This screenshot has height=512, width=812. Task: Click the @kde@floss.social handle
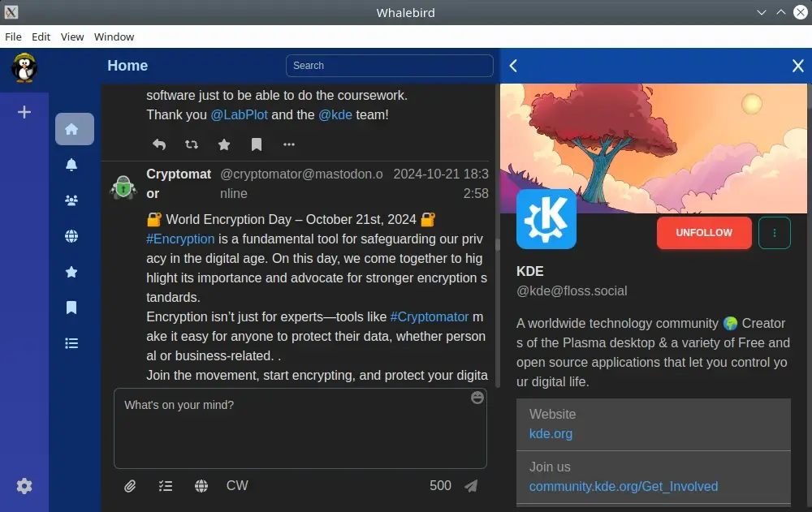tap(572, 291)
